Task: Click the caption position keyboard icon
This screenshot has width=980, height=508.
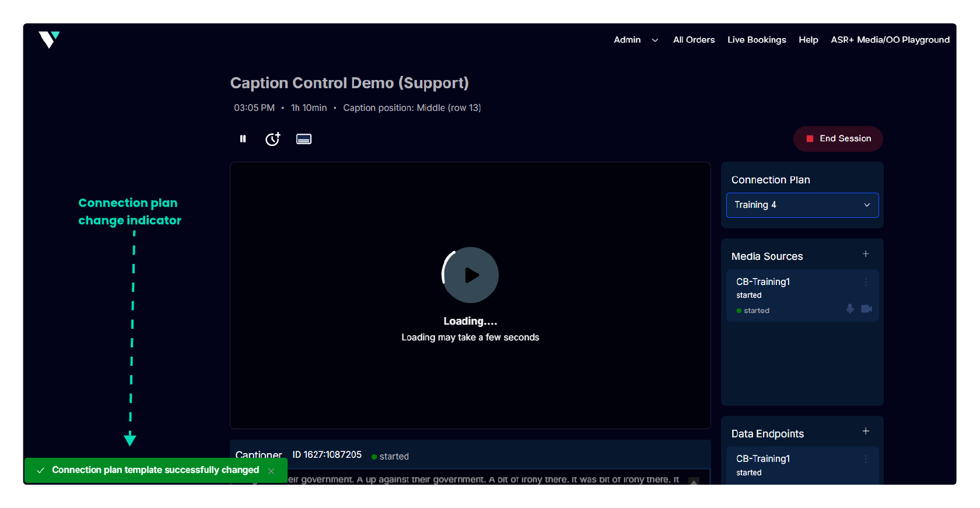Action: [304, 139]
